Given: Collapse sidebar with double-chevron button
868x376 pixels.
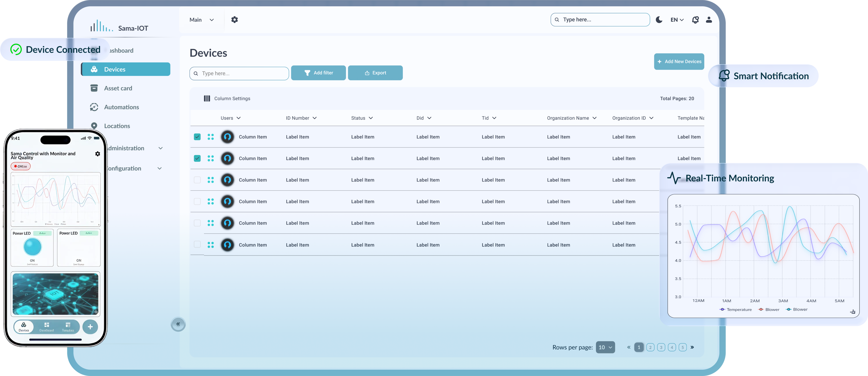Looking at the screenshot, I should pos(178,324).
